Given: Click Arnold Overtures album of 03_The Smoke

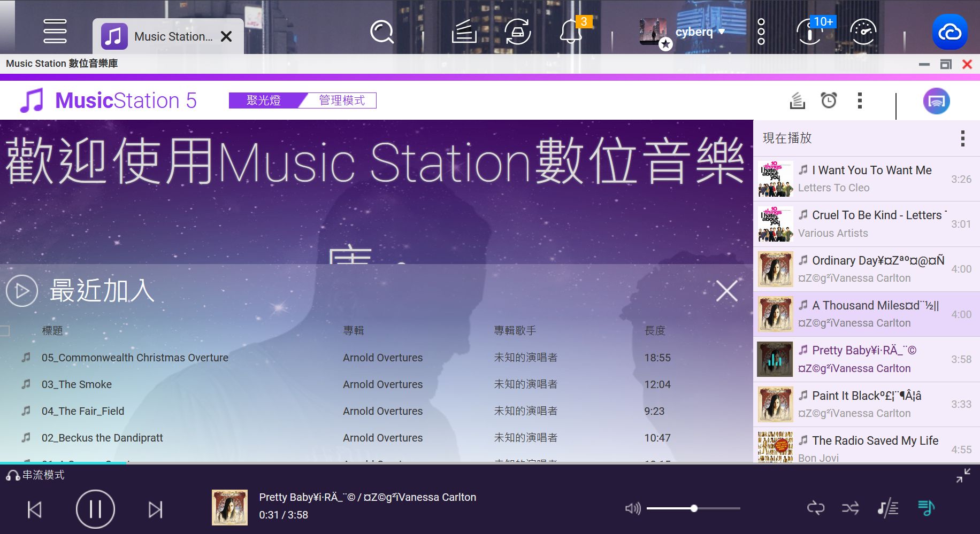Looking at the screenshot, I should pyautogui.click(x=382, y=384).
